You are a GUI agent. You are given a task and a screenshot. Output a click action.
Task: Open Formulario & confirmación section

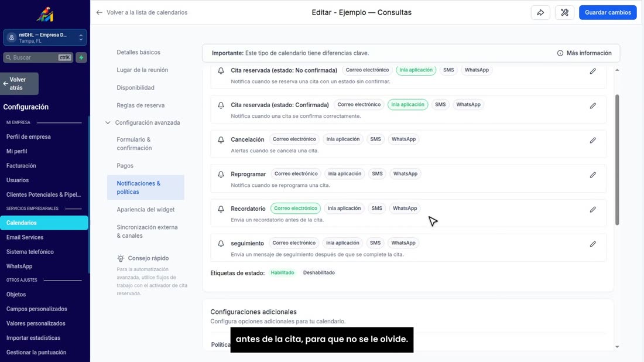[x=134, y=144]
